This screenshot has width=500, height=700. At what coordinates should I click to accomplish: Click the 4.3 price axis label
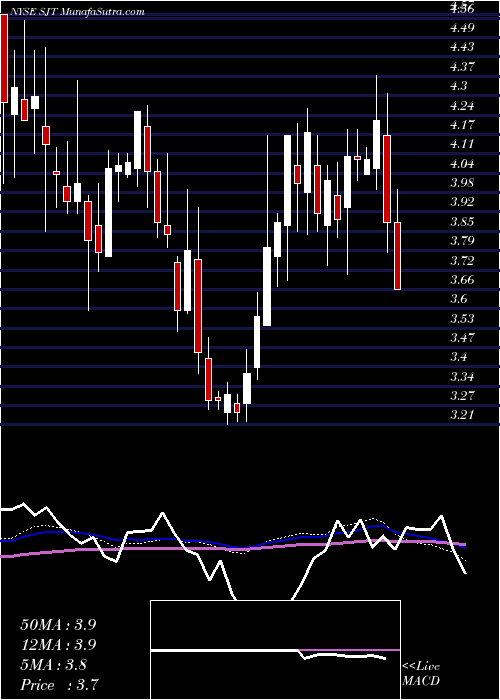[x=459, y=86]
